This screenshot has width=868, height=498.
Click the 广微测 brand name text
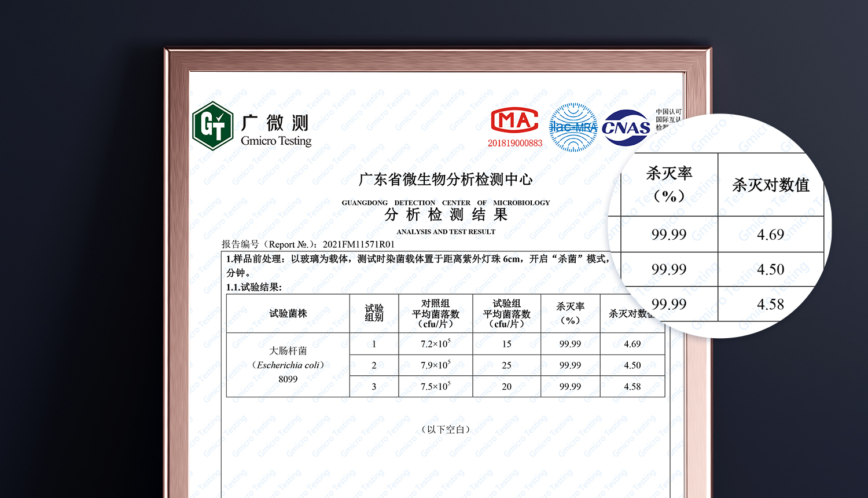pyautogui.click(x=275, y=123)
